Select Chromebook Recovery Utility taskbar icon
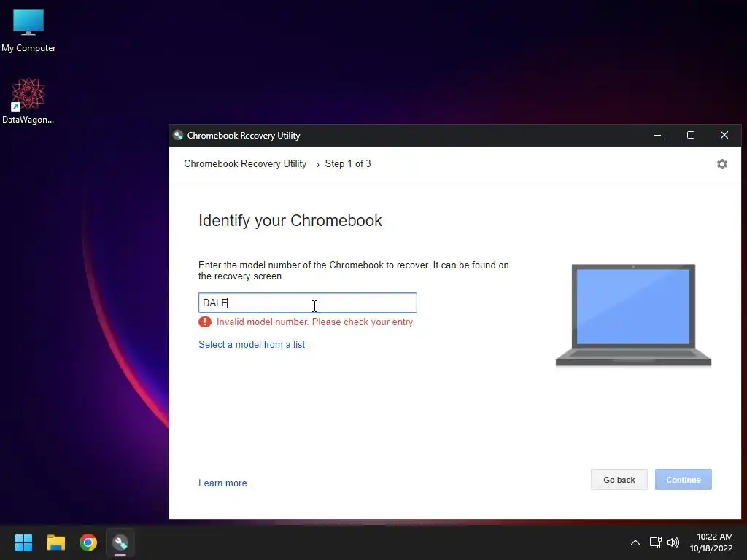 [120, 542]
